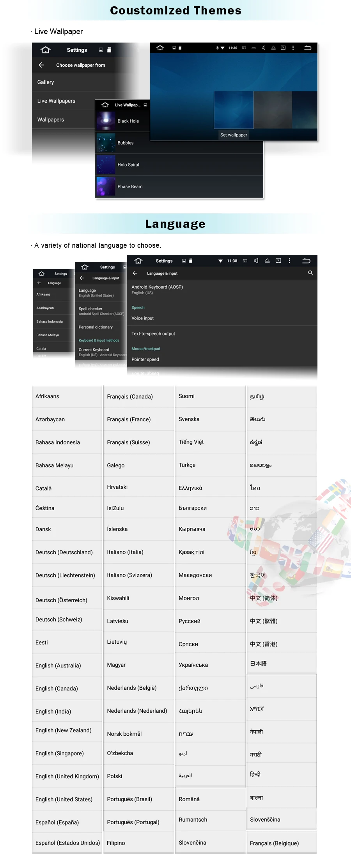
Task: Select Português (Brasil) in language grid
Action: pos(138,799)
